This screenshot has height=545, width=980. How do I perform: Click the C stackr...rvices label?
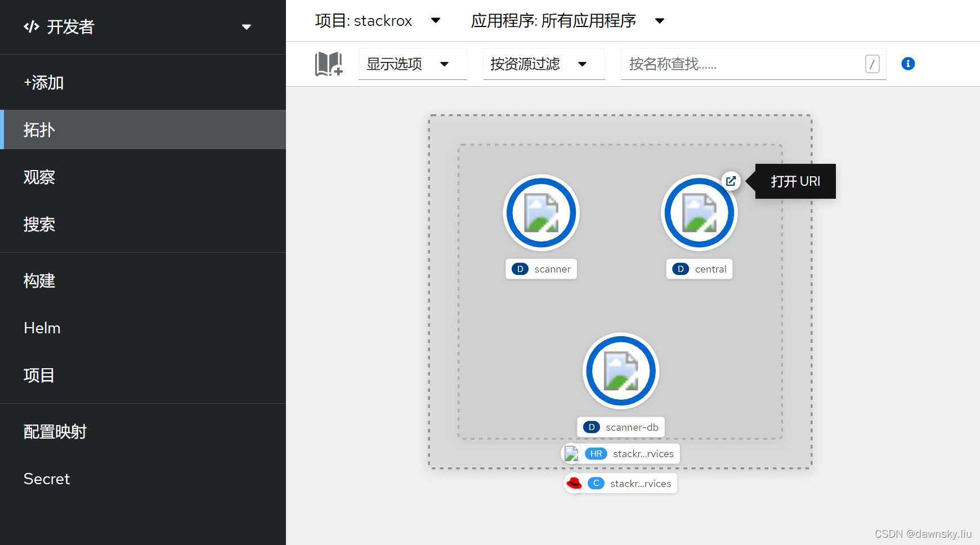[620, 484]
